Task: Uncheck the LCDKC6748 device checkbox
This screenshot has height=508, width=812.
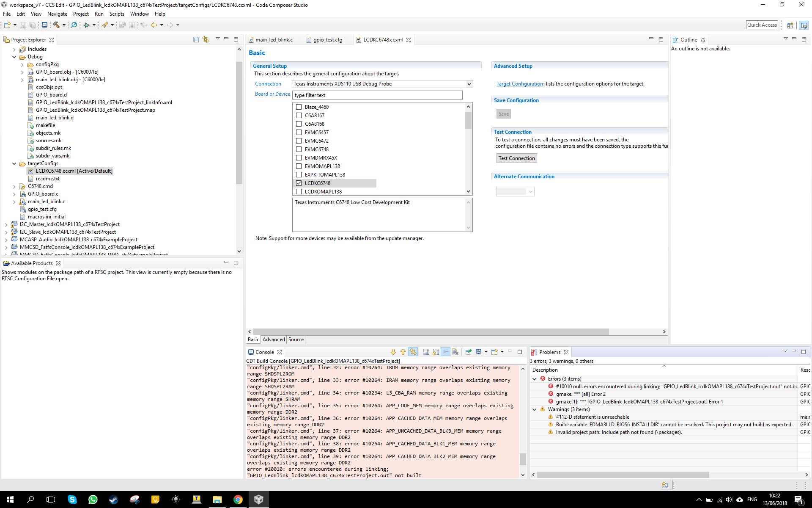Action: [x=299, y=183]
